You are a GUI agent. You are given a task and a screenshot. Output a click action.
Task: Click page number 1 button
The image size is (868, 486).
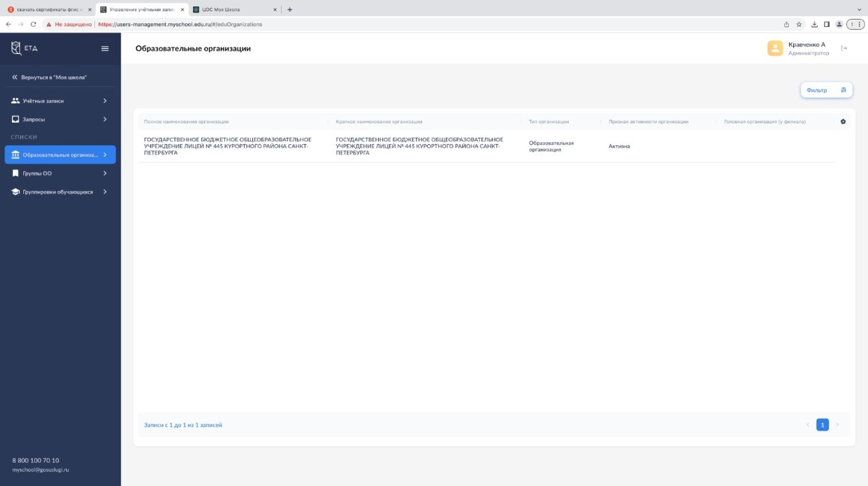click(x=823, y=425)
